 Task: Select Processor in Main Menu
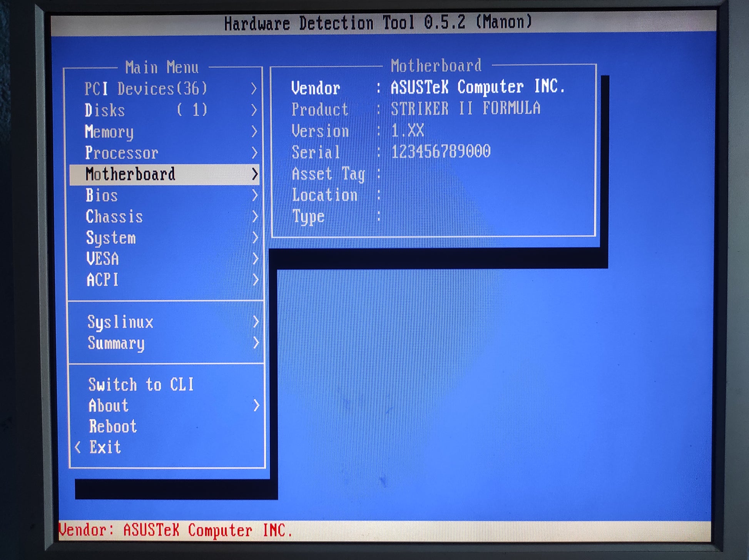coord(122,153)
